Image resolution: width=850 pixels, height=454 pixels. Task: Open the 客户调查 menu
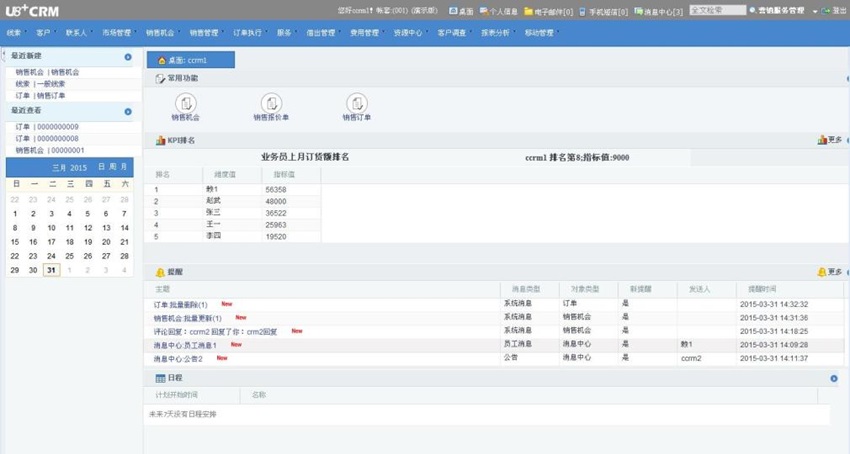(452, 33)
